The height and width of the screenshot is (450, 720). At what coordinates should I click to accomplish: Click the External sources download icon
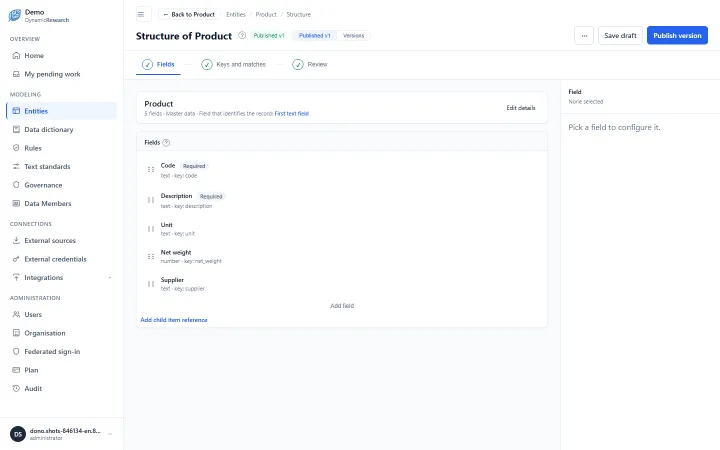[16, 240]
